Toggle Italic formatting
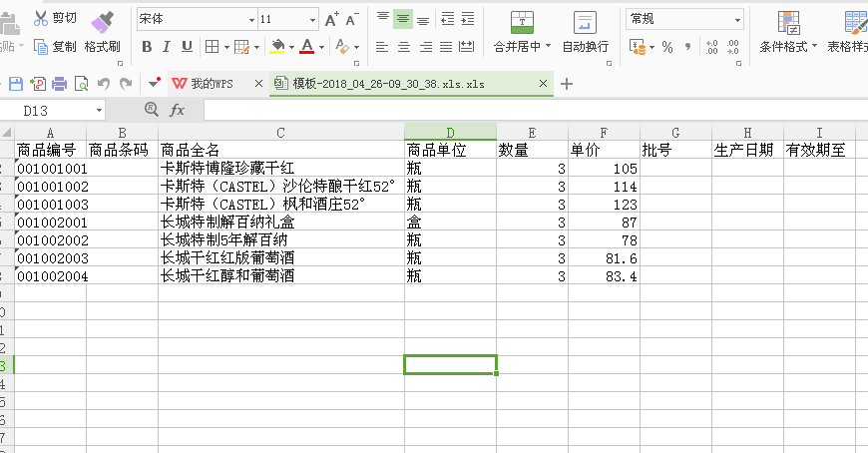This screenshot has height=453, width=868. (167, 47)
